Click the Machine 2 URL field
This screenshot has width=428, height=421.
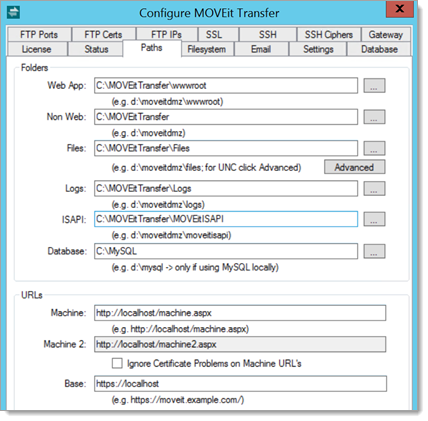tap(240, 344)
